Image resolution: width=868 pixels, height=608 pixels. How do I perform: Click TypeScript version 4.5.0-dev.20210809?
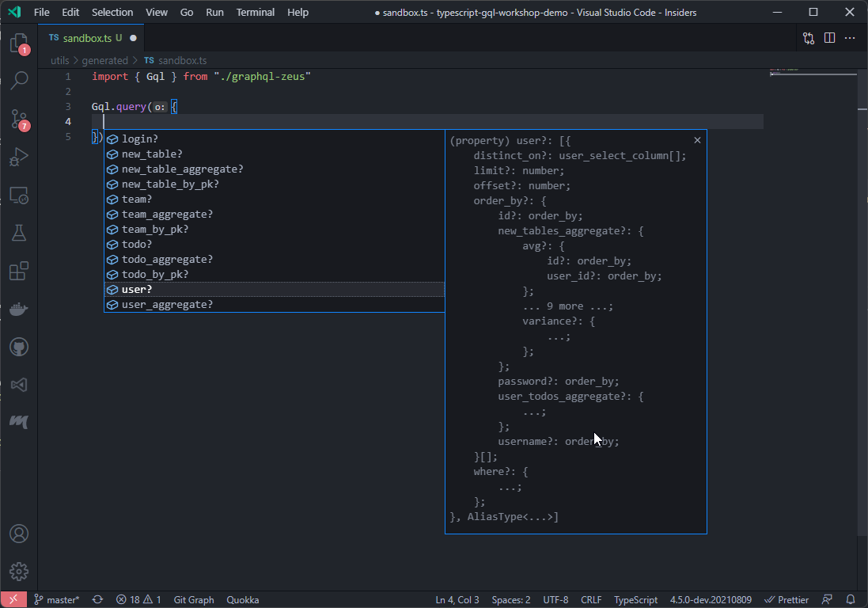coord(711,600)
